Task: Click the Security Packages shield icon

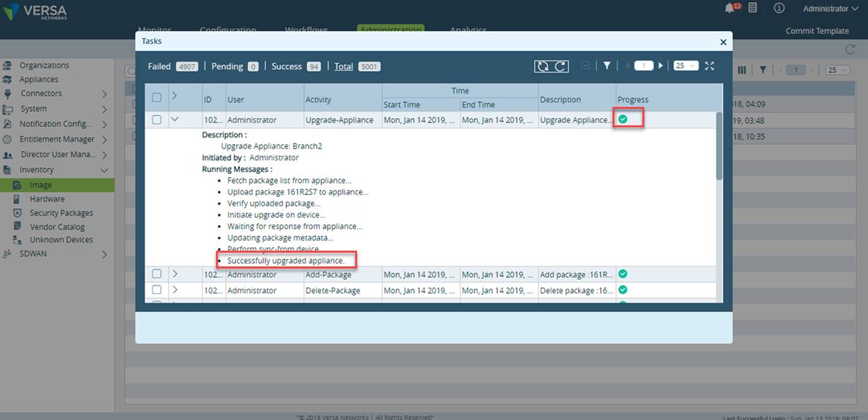Action: coord(17,213)
